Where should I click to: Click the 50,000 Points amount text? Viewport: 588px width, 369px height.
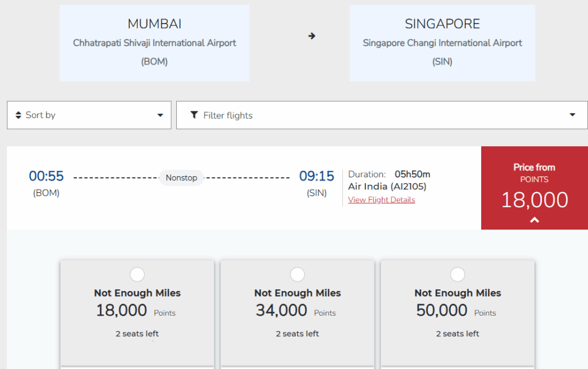click(442, 310)
